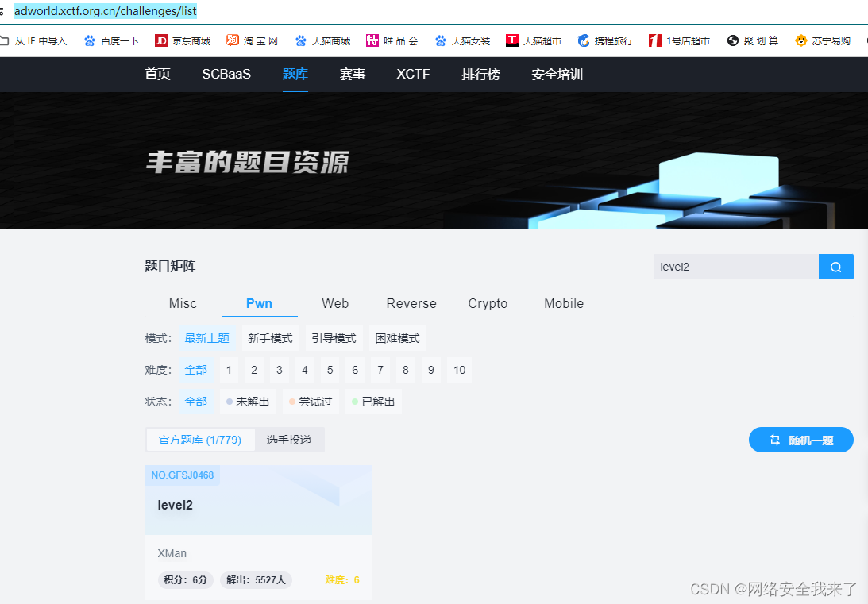This screenshot has width=868, height=604.
Task: Open the 百度一下 bookmark
Action: (x=111, y=41)
